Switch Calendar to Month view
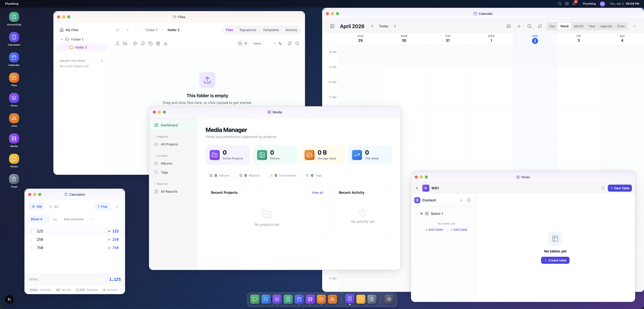 [x=578, y=26]
